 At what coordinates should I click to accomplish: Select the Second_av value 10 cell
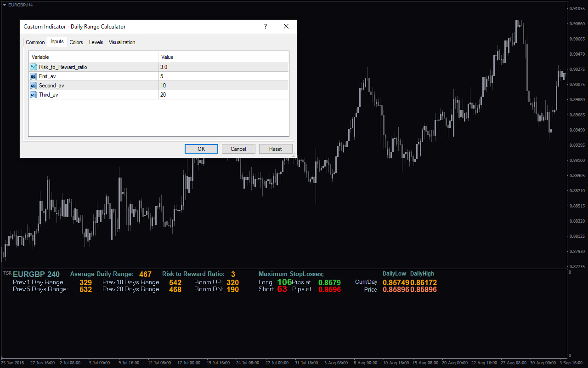[x=223, y=86]
